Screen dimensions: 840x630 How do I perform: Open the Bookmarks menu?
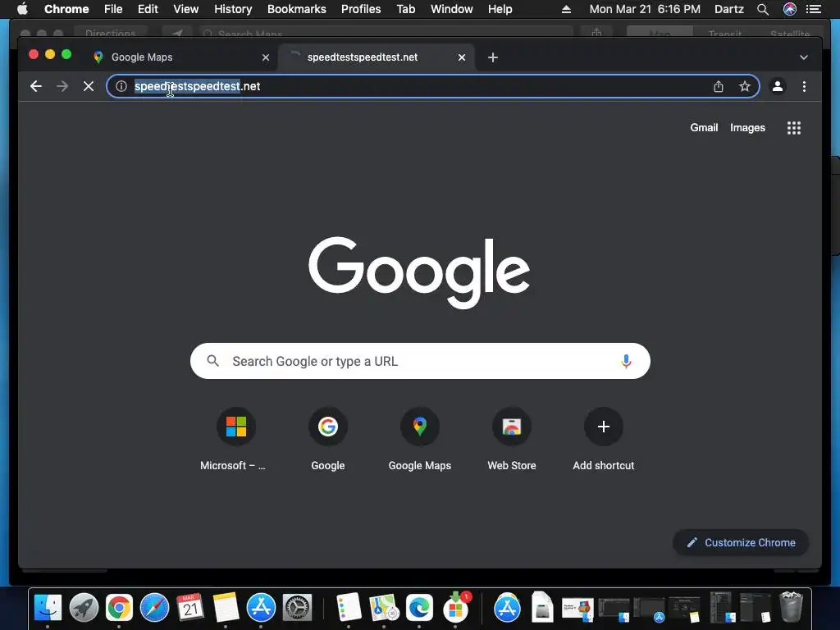pos(297,9)
